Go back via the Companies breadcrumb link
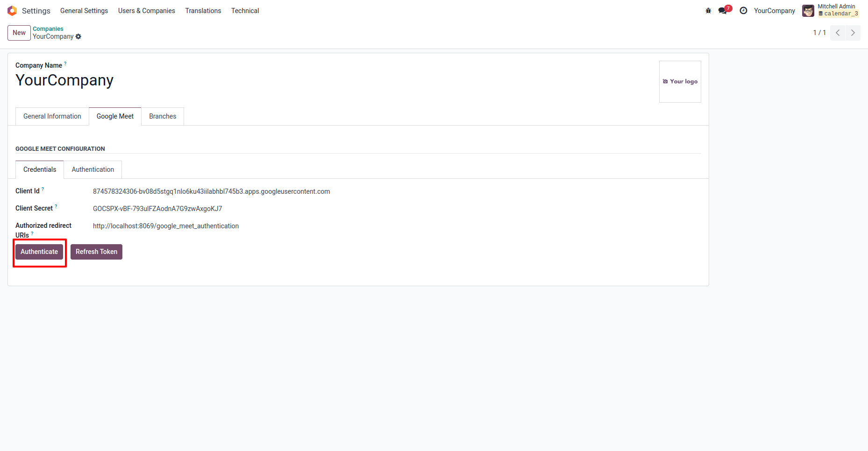The width and height of the screenshot is (868, 451). pyautogui.click(x=48, y=29)
